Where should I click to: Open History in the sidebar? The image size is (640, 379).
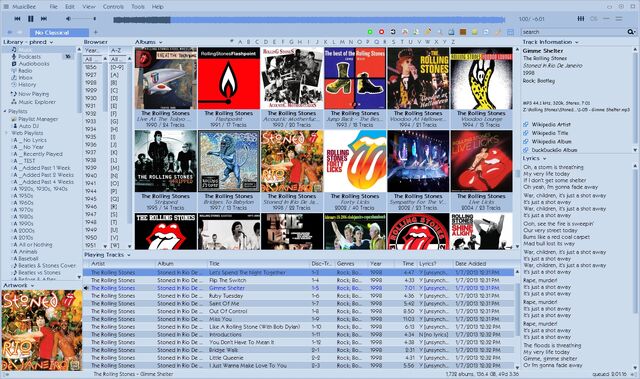27,84
